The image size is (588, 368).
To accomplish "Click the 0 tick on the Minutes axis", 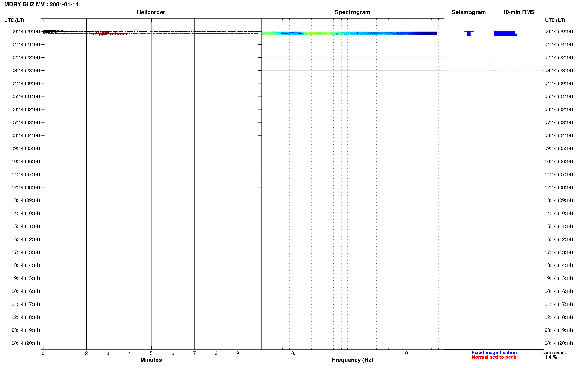I will 43,353.
